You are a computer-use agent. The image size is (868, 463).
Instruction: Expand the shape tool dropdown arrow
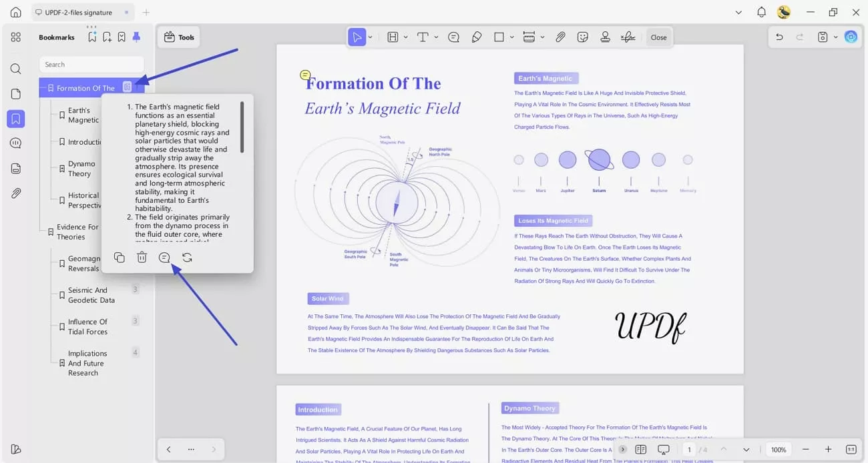point(511,37)
